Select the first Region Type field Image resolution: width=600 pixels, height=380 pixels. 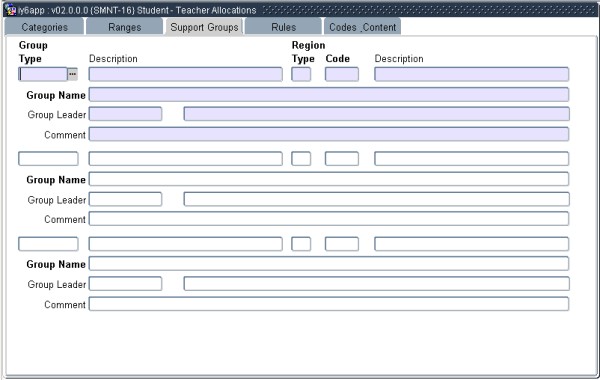pyautogui.click(x=301, y=74)
